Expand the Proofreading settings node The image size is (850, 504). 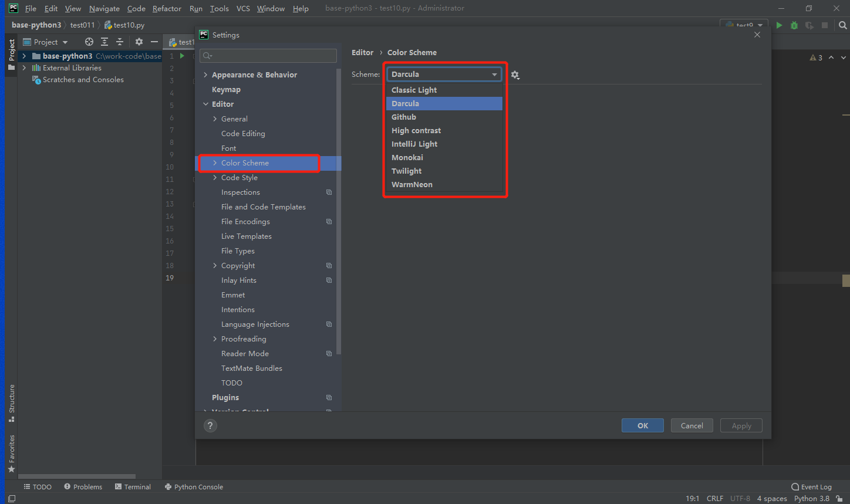[x=215, y=339]
